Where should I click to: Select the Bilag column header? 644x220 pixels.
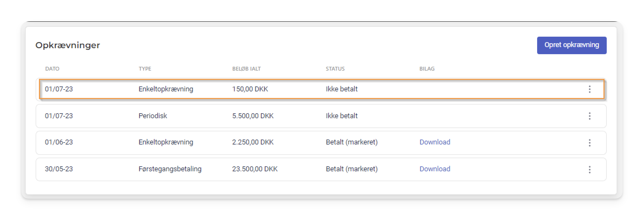click(x=427, y=69)
